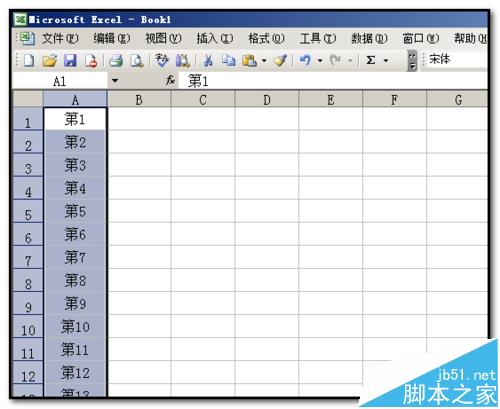The height and width of the screenshot is (409, 500).
Task: Cut the selection with the scissors icon
Action: pos(208,61)
